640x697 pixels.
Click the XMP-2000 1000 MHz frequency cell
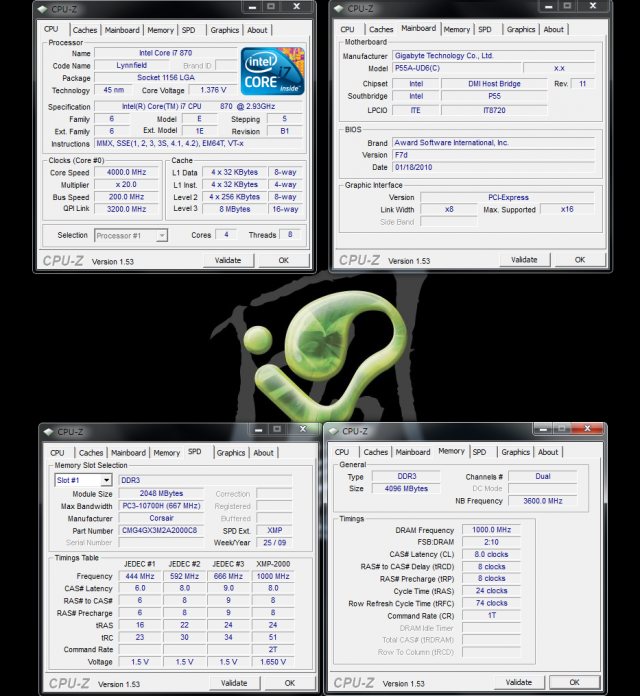point(273,576)
